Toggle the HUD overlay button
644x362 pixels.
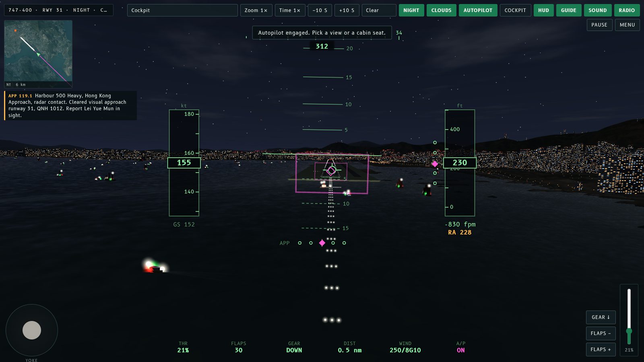pyautogui.click(x=544, y=10)
